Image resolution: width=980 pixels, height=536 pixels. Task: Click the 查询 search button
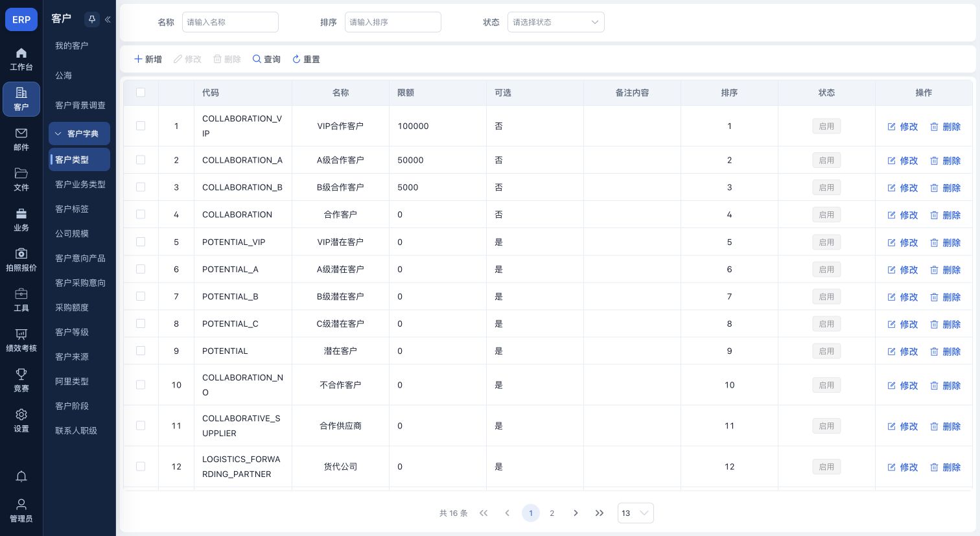(266, 59)
